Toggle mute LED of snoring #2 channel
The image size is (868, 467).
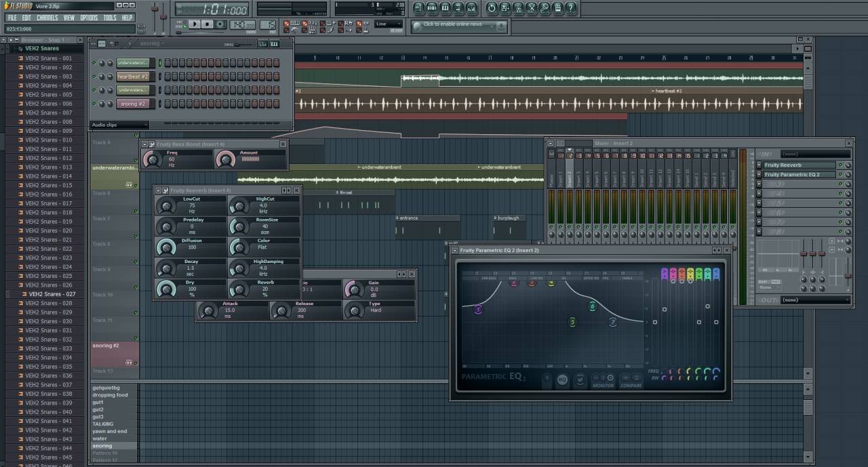tap(94, 104)
